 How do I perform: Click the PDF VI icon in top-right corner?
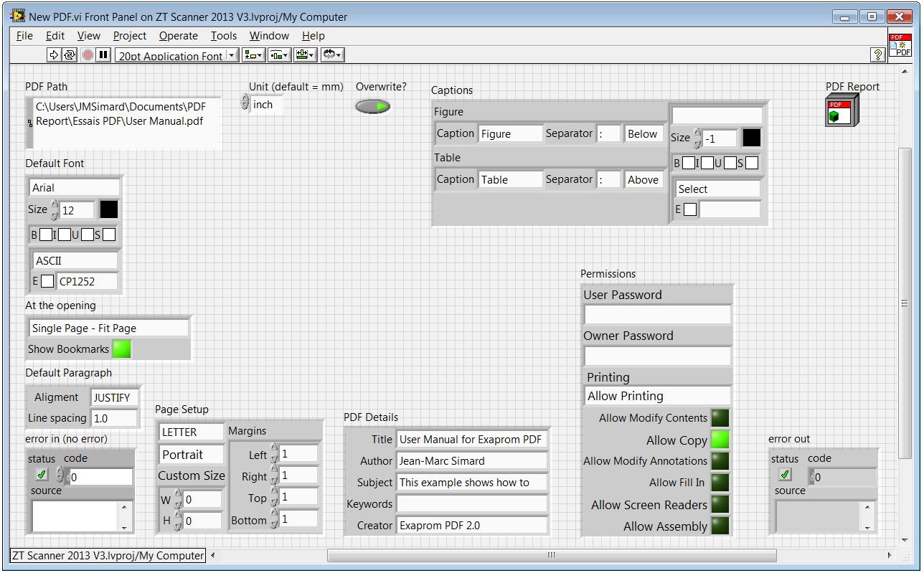coord(900,45)
